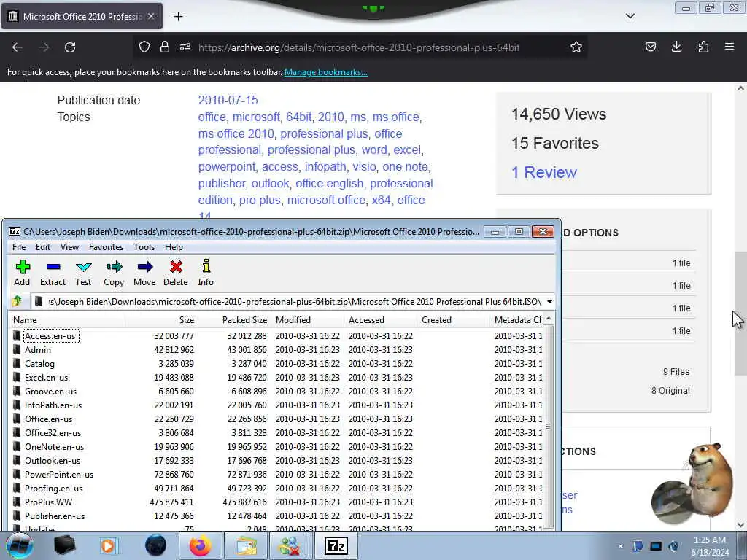Sort files by the Size column header
This screenshot has height=560, width=747.
161,320
